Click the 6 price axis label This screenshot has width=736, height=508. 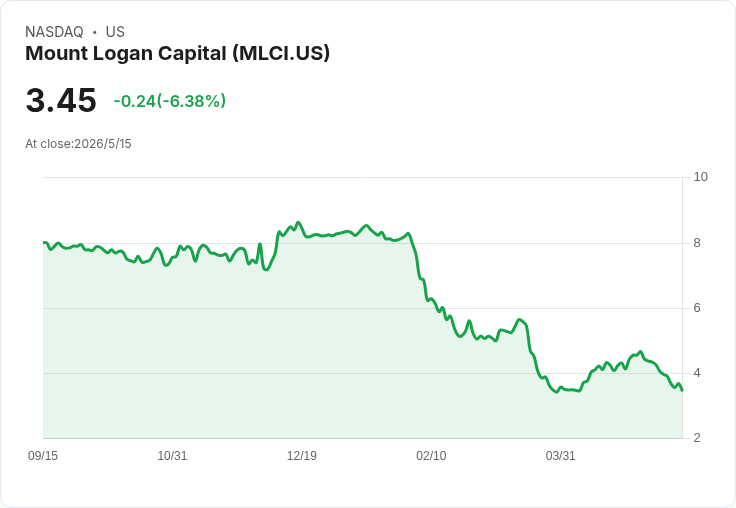coord(697,308)
